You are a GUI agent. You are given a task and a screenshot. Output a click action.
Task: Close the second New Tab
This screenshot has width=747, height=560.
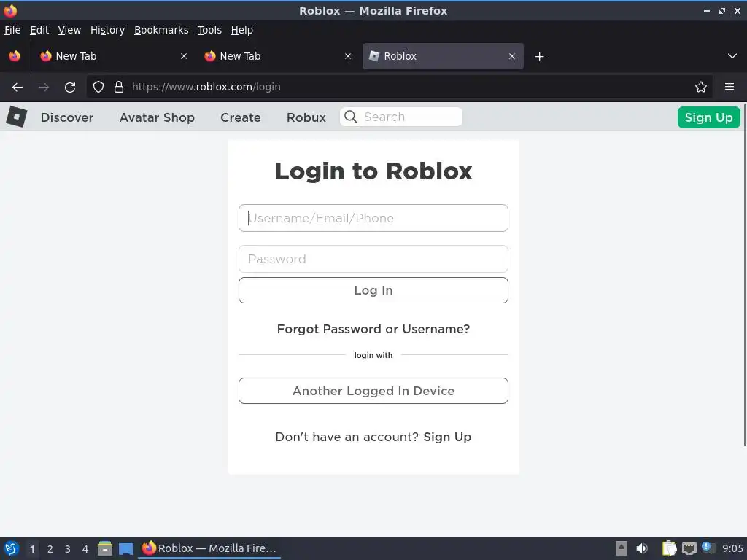[348, 56]
